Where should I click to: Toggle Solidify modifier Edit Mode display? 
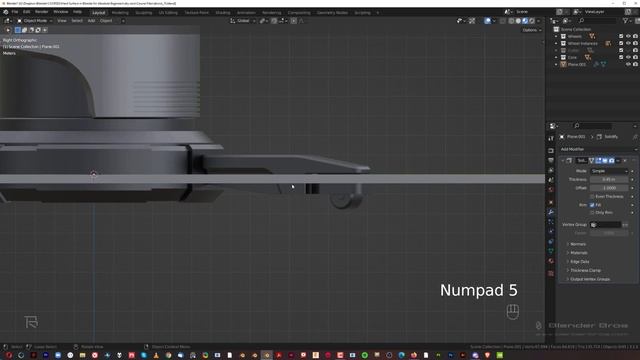(x=599, y=160)
